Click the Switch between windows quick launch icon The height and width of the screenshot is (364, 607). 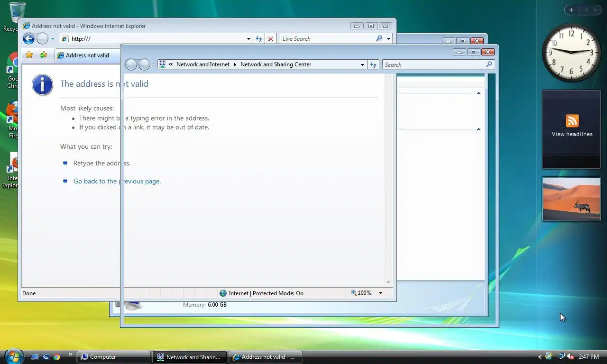click(x=46, y=357)
